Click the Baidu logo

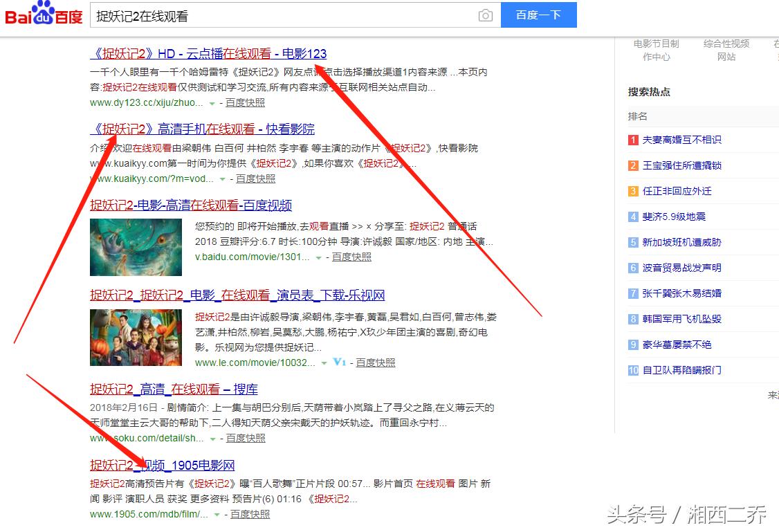tap(42, 12)
